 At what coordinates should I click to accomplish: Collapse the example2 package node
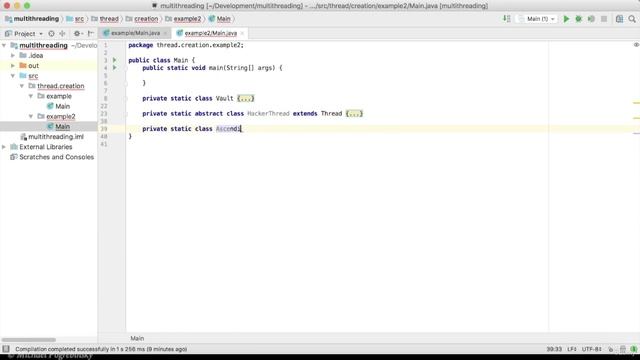tap(31, 116)
